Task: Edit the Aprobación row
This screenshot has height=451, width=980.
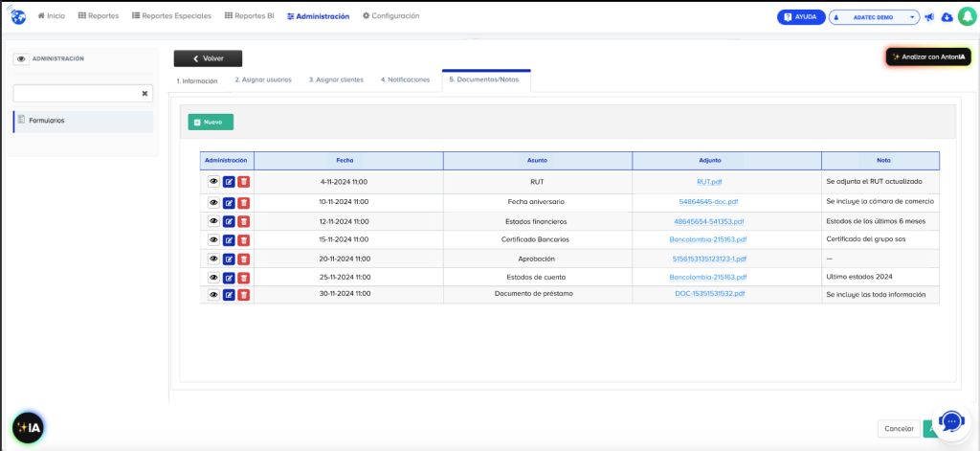Action: point(229,259)
